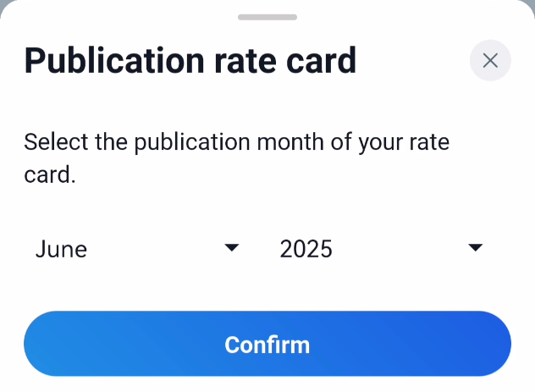Image resolution: width=535 pixels, height=392 pixels.
Task: Click the arrow icon next to June
Action: [232, 247]
